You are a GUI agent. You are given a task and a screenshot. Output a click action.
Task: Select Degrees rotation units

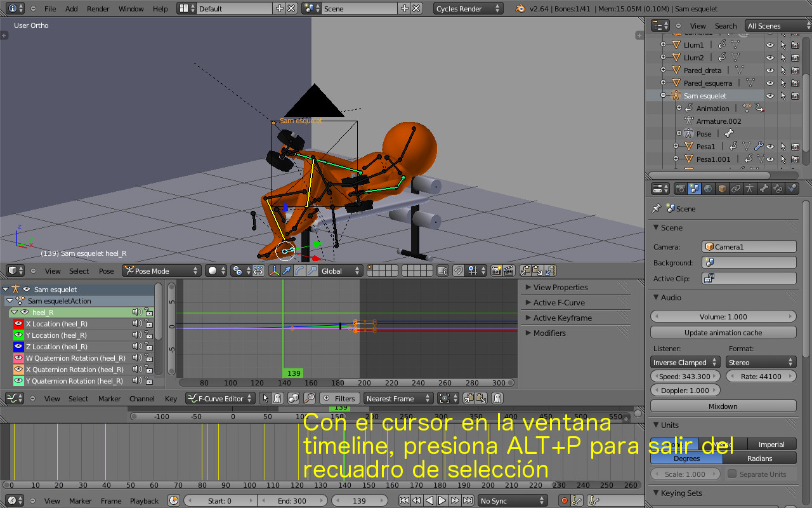tap(687, 458)
